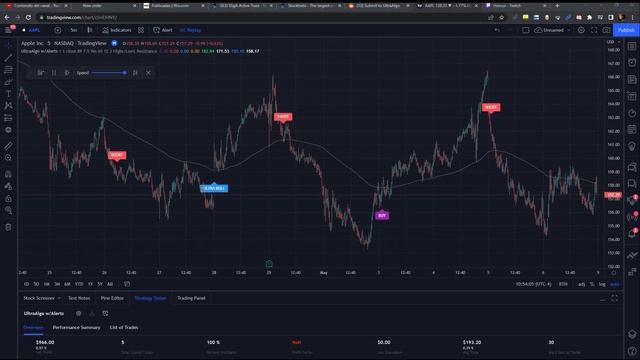
Task: Add a symbol to compare with plus icon
Action: (58, 30)
